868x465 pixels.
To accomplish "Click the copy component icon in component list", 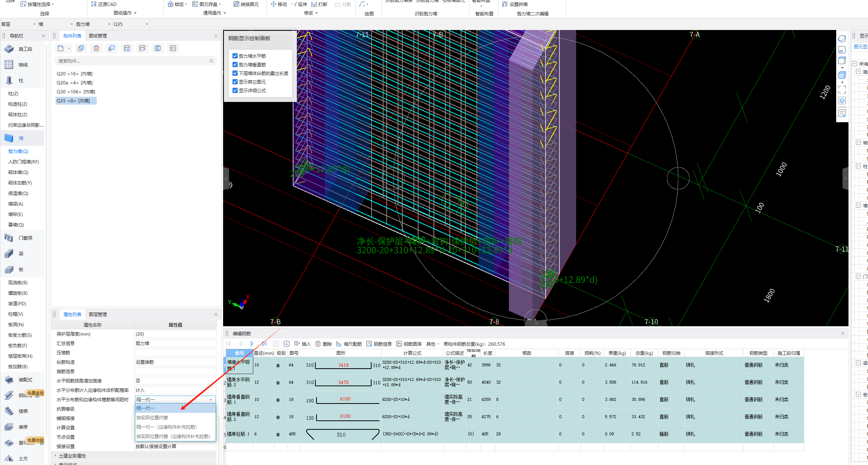I will pos(81,48).
